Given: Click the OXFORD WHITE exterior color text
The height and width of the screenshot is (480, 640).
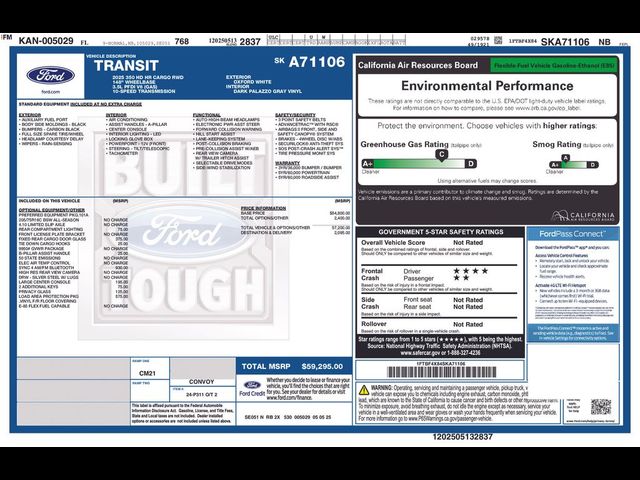Looking at the screenshot, I should [x=252, y=82].
